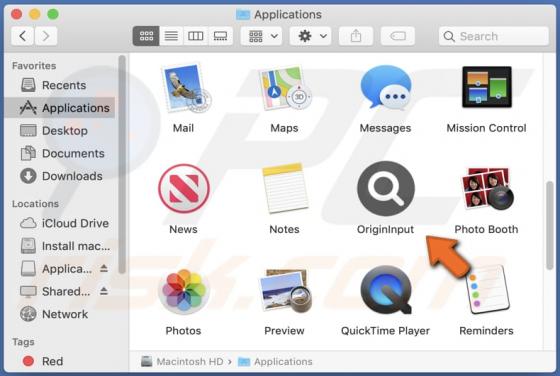This screenshot has width=560, height=376.
Task: Click the Favorites section header
Action: pyautogui.click(x=34, y=66)
